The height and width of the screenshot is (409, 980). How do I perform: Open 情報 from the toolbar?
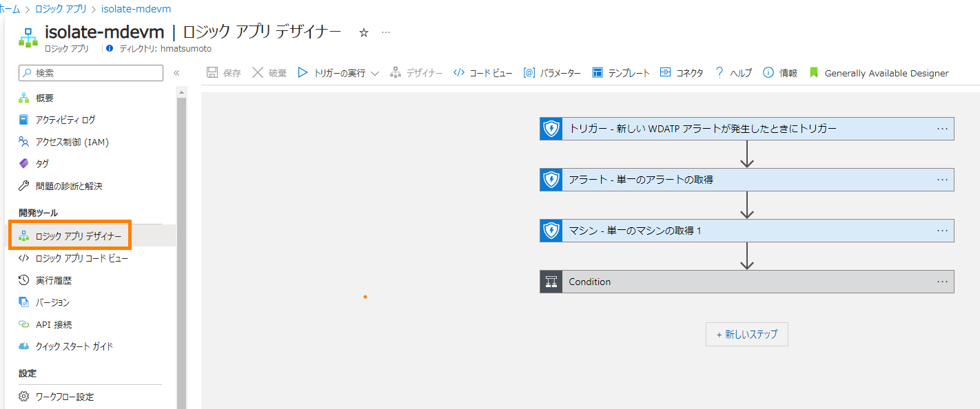[780, 73]
